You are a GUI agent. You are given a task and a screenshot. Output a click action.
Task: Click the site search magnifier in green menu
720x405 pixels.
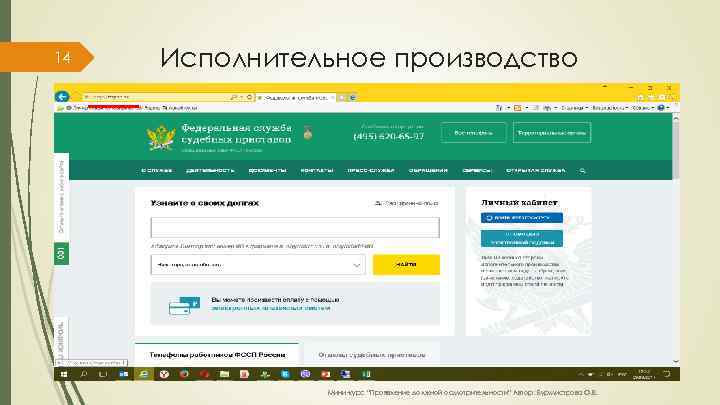(x=582, y=170)
